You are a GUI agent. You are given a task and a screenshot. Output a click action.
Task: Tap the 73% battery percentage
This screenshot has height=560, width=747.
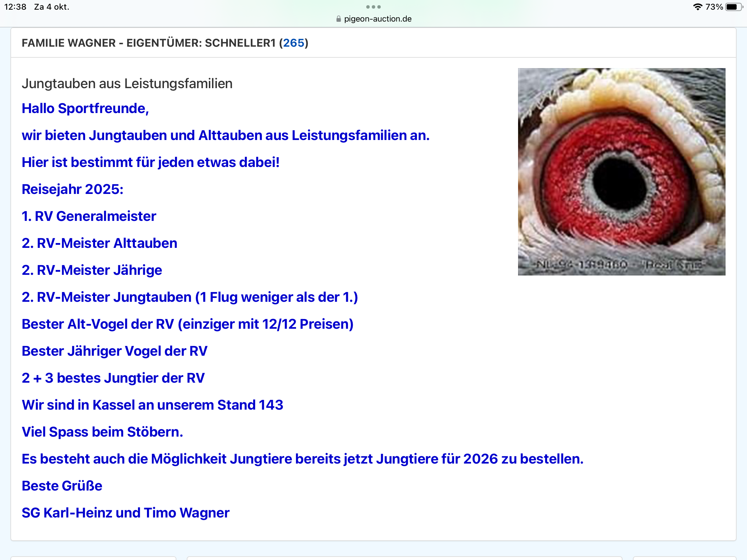(714, 7)
